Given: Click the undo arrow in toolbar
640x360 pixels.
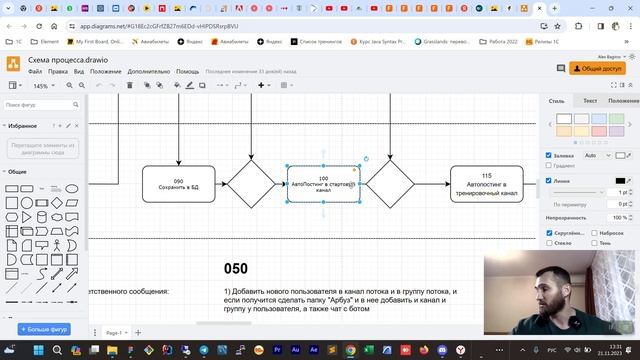Looking at the screenshot, I should [x=99, y=85].
